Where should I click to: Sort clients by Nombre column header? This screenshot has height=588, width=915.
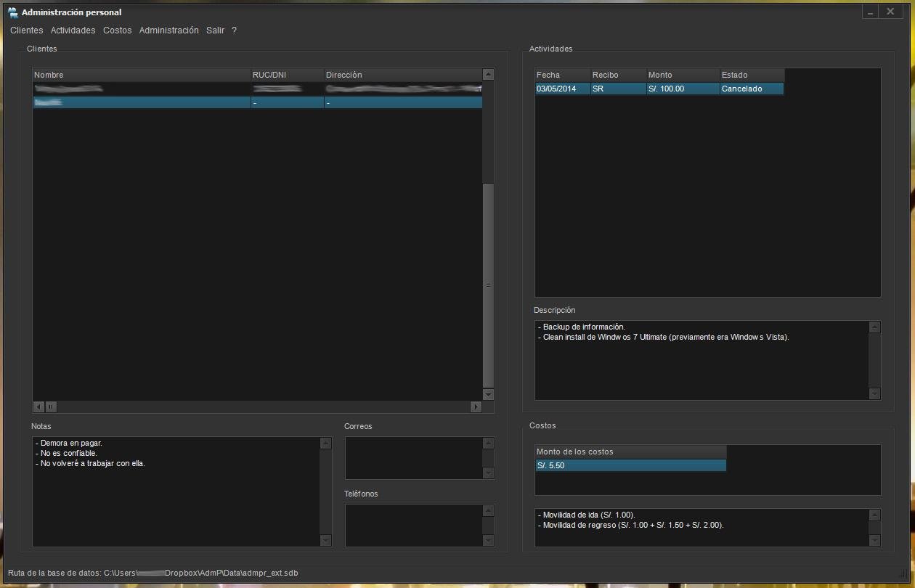tap(142, 75)
